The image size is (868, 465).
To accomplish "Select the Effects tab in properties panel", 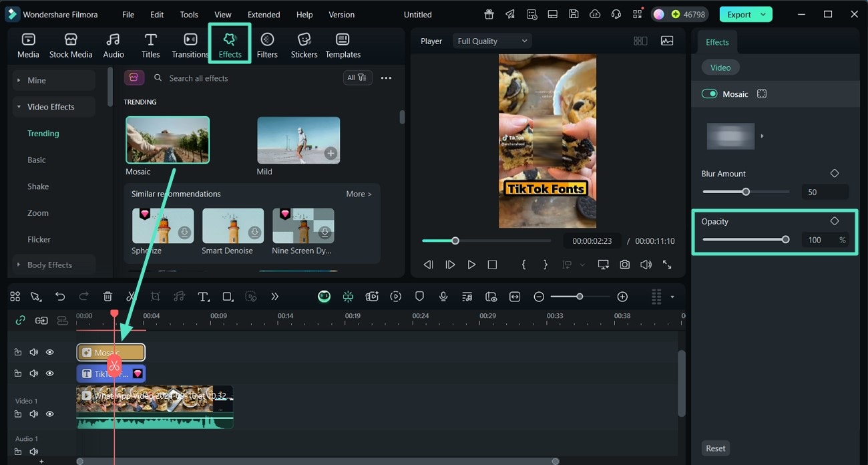I will tap(717, 42).
